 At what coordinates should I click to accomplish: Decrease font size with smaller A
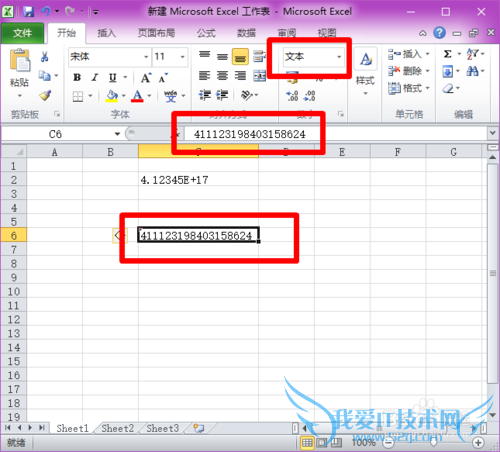click(x=163, y=78)
